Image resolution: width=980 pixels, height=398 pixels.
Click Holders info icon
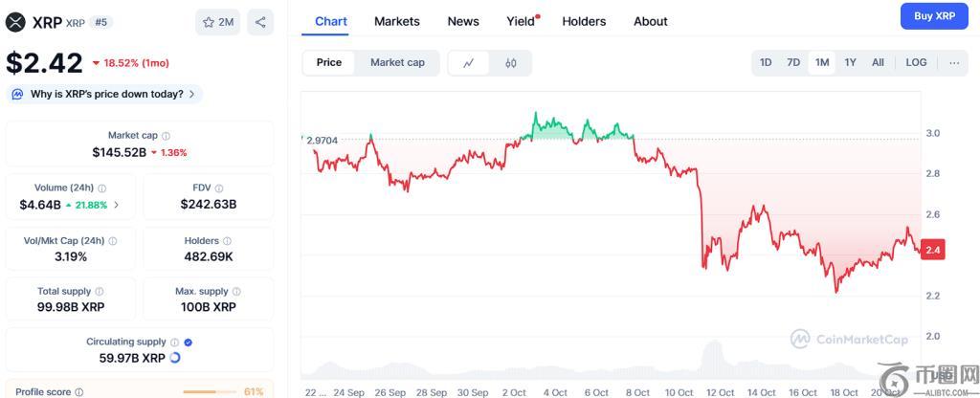pos(228,241)
